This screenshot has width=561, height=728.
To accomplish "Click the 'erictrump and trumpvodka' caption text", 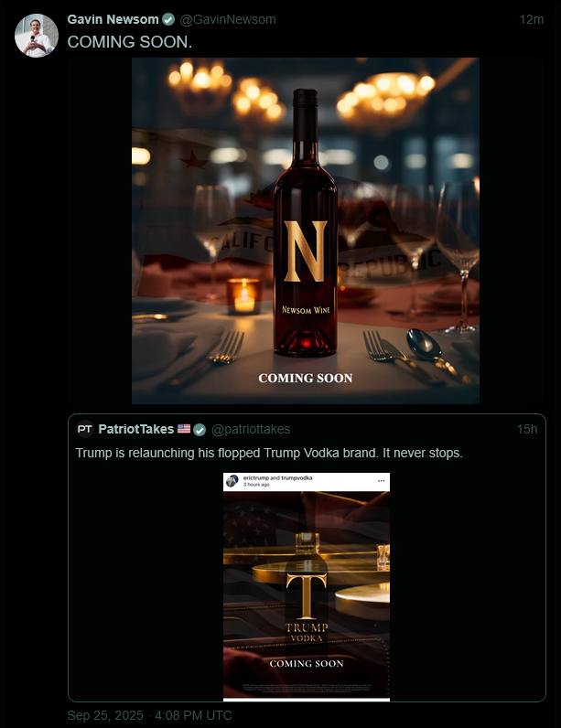I will [x=277, y=477].
